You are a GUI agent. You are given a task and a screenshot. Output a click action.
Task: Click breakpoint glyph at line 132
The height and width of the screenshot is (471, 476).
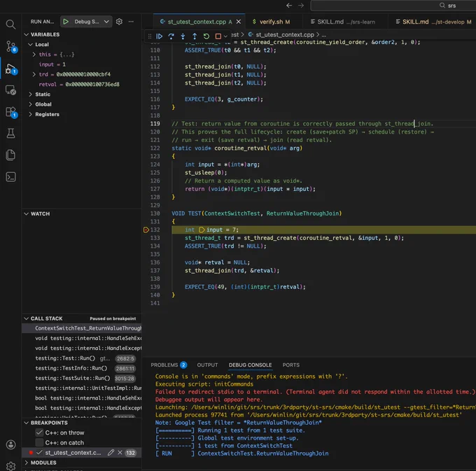click(146, 230)
